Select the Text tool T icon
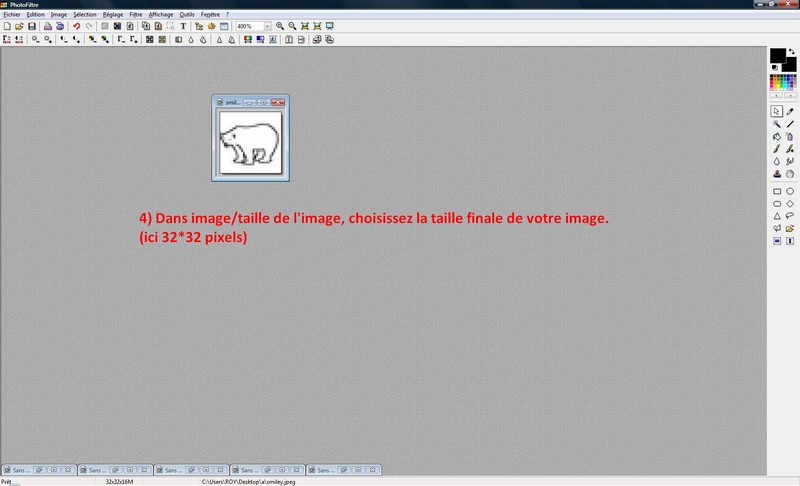The height and width of the screenshot is (486, 800). 183,26
